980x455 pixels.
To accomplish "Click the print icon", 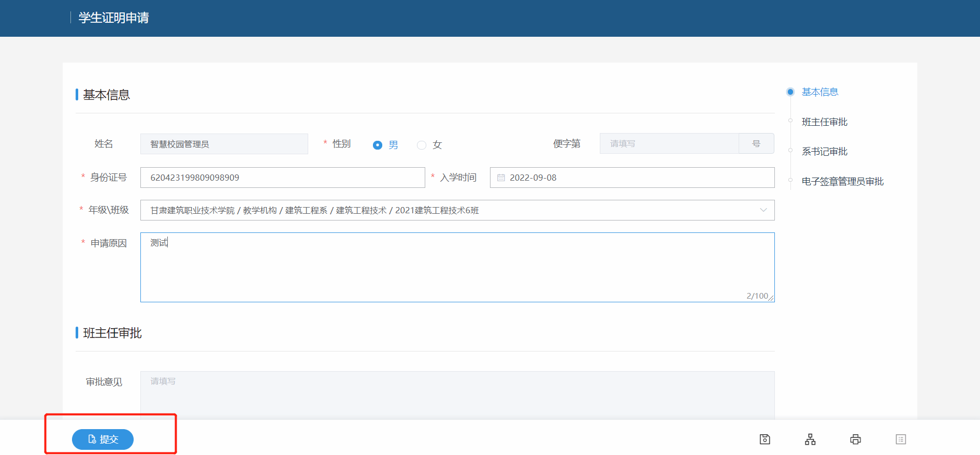I will pos(855,439).
